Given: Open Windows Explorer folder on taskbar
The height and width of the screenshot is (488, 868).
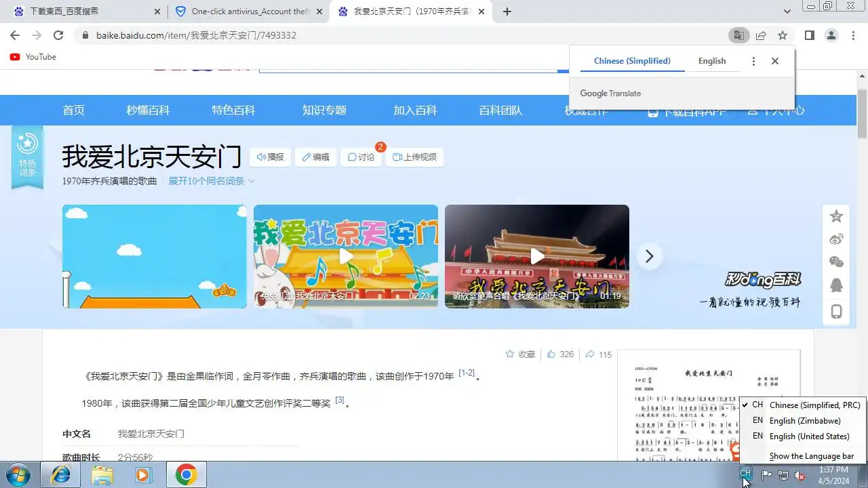Looking at the screenshot, I should pyautogui.click(x=102, y=475).
